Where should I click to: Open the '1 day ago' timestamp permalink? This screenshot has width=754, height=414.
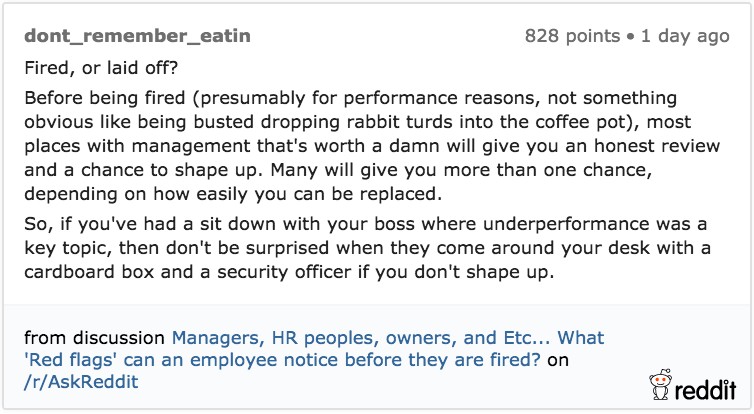tap(685, 37)
